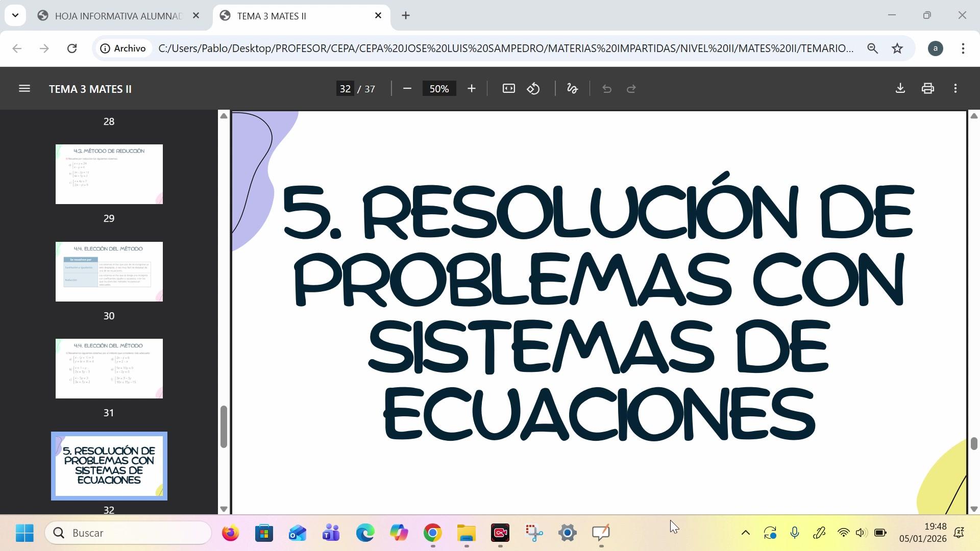Image resolution: width=980 pixels, height=551 pixels.
Task: Click the thumbnail panel scrollbar handle
Action: 223,427
